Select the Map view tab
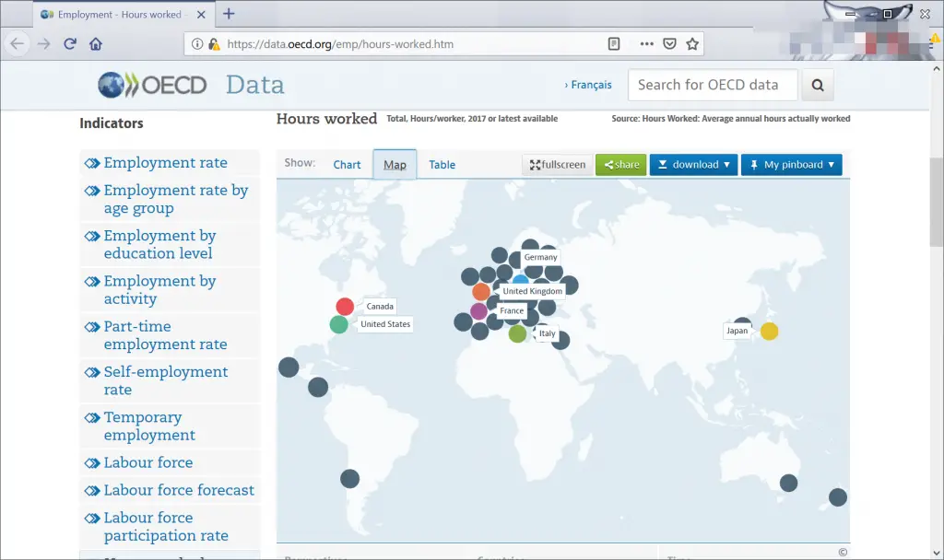This screenshot has width=944, height=560. tap(395, 165)
